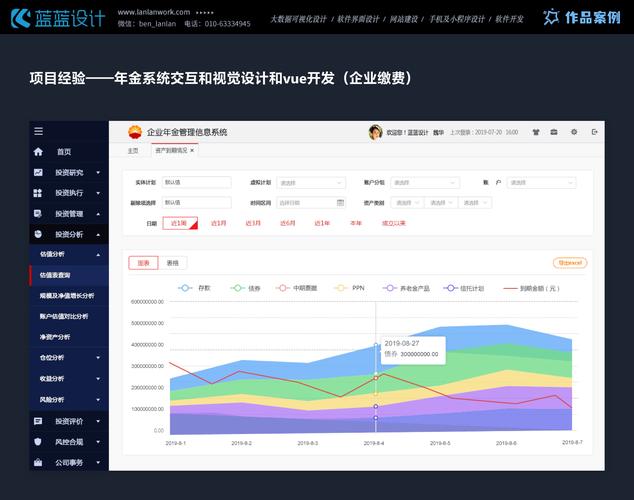Collapse 投资管理 sidebar menu arrow
634x500 pixels.
(98, 214)
